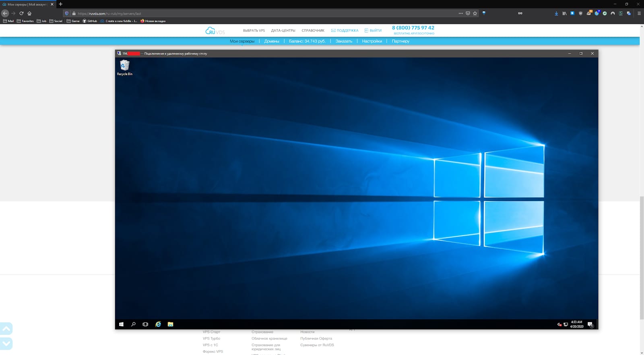Launch Internet Explorer from remote taskbar
644x355 pixels.
point(158,324)
